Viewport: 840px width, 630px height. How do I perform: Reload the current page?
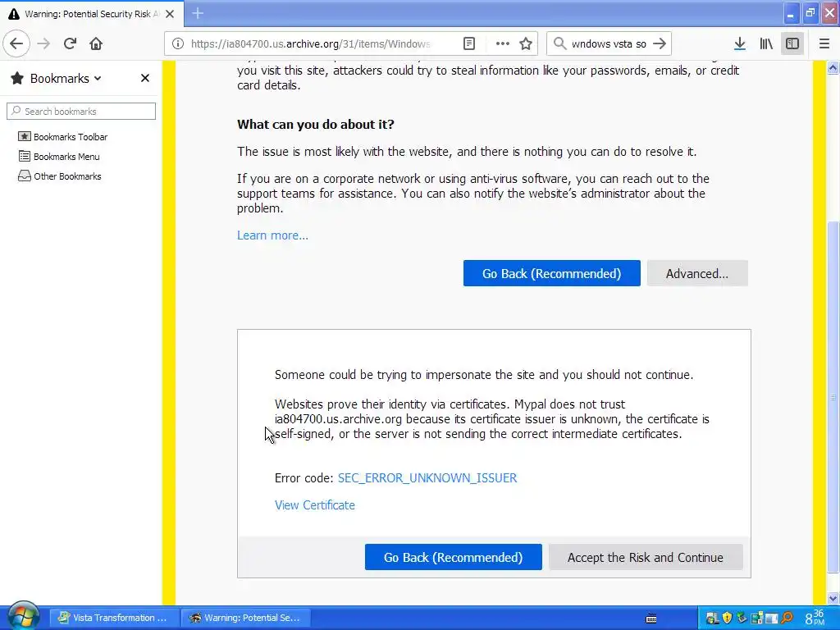tap(70, 43)
